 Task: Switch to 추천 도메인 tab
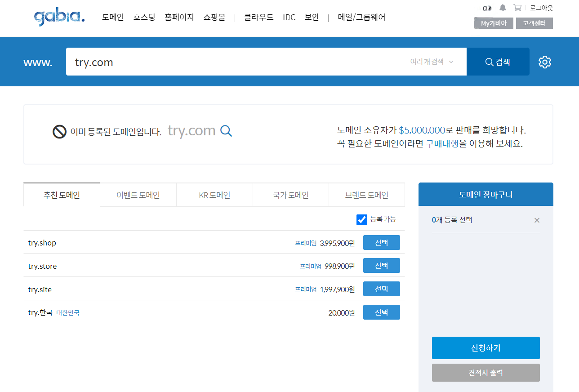(62, 195)
